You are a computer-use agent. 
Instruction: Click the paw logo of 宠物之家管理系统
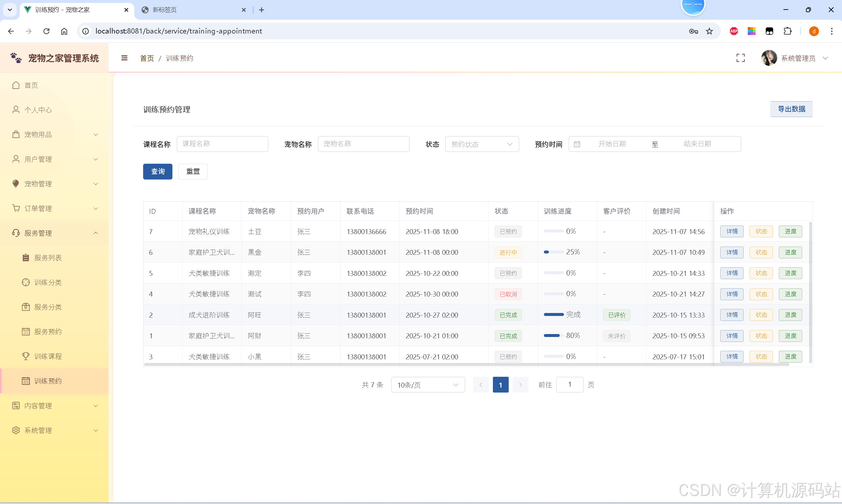coord(16,58)
